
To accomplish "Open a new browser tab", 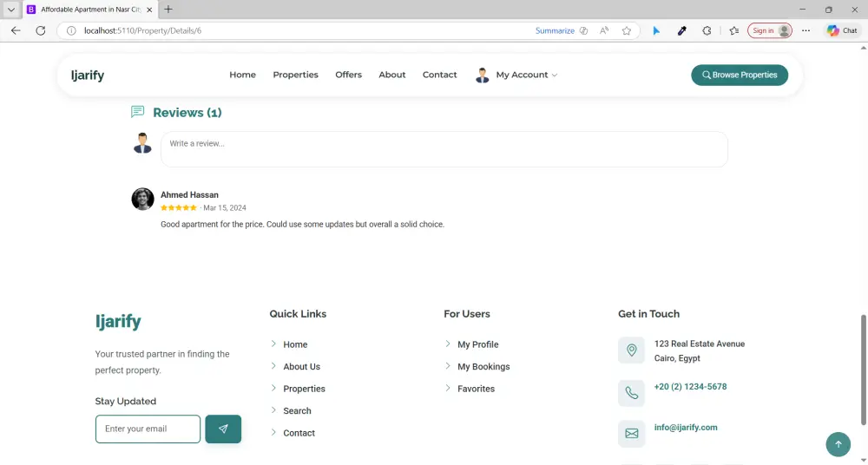I will click(168, 10).
